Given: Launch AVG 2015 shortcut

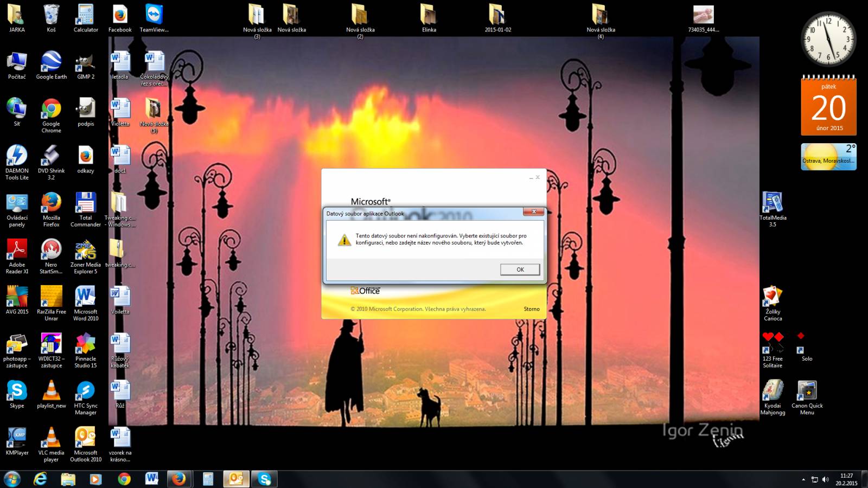Looking at the screenshot, I should [17, 300].
